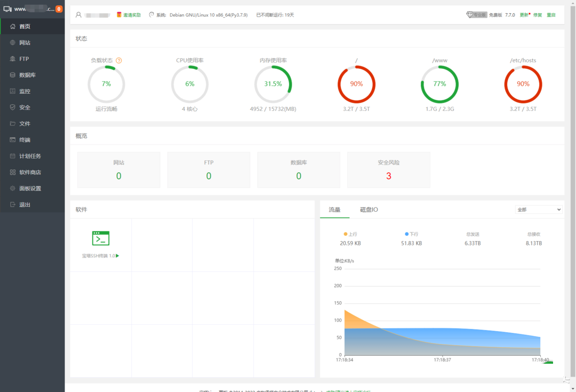Viewport: 576px width, 392px height.
Task: Open the 数据库 overview card showing 0
Action: [x=299, y=170]
